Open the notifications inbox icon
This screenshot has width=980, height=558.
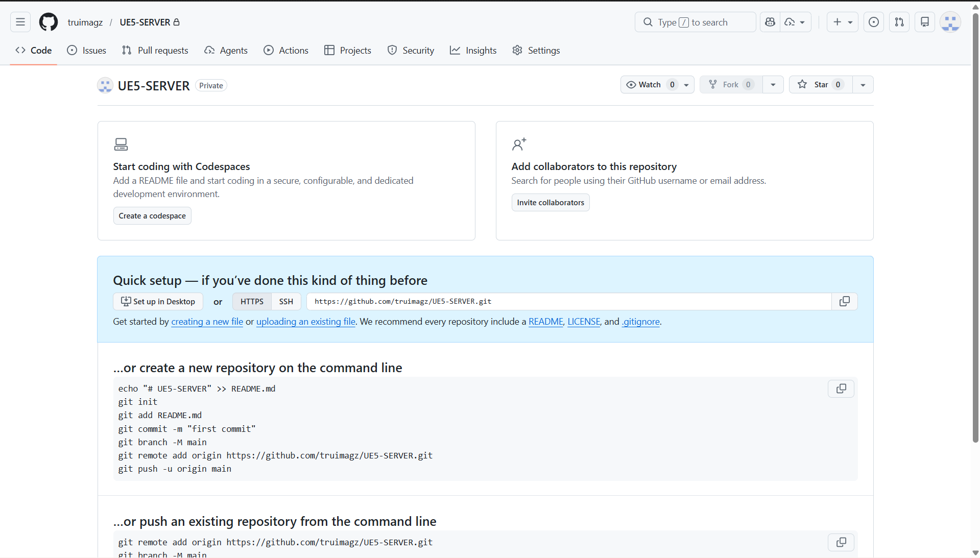point(925,22)
